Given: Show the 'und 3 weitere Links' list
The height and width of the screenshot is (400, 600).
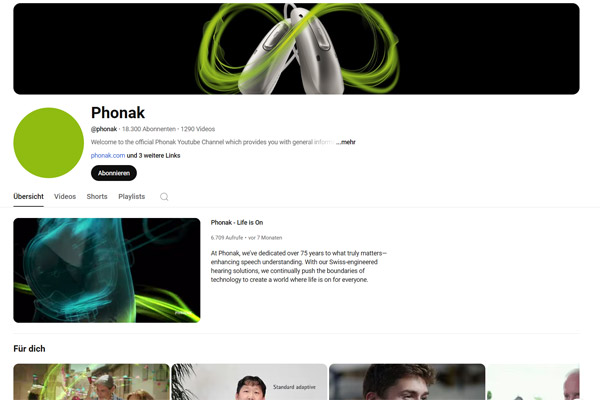Looking at the screenshot, I should point(153,155).
